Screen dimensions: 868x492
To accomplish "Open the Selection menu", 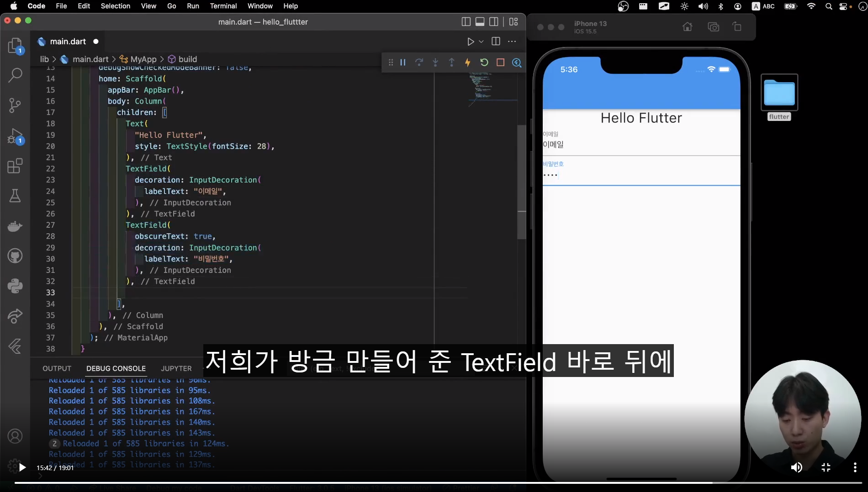I will tap(115, 6).
